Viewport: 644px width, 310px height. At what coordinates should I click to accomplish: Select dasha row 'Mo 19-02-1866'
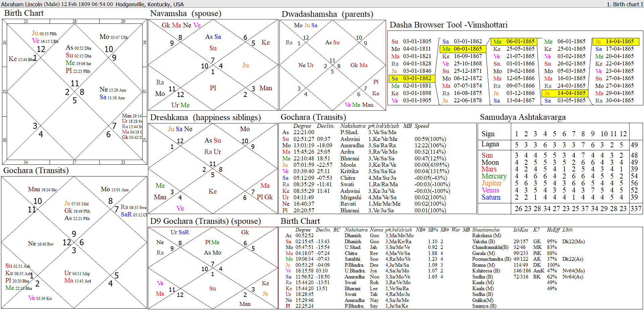click(x=514, y=71)
